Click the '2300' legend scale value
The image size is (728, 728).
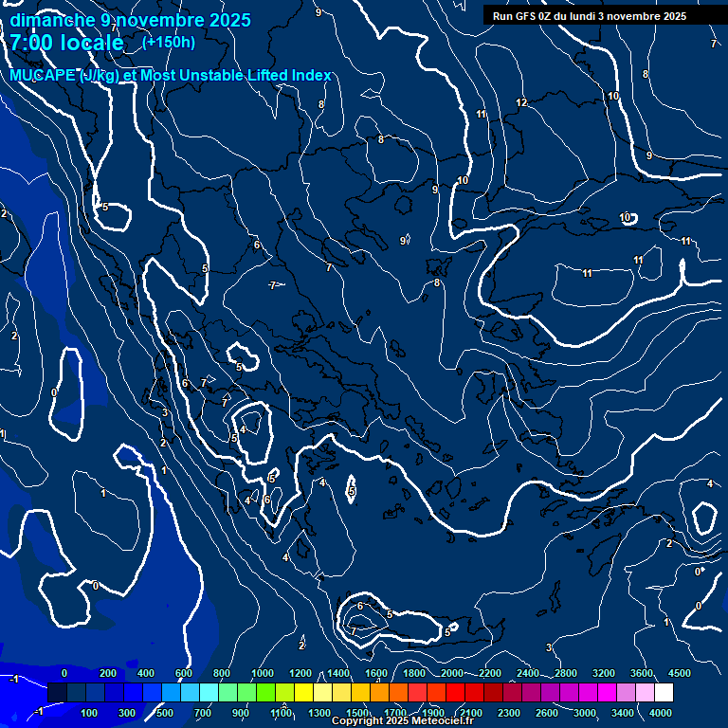pyautogui.click(x=509, y=713)
